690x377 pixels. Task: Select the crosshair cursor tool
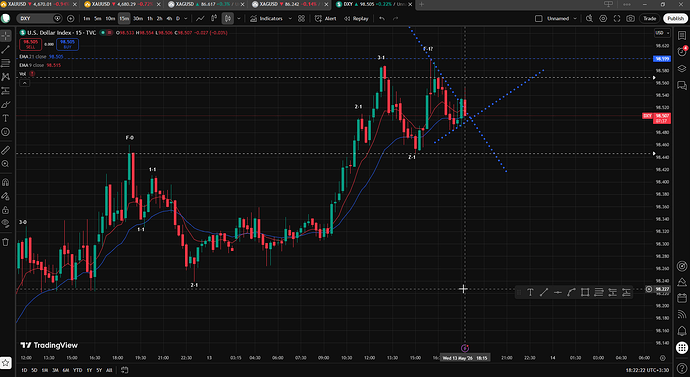point(6,36)
